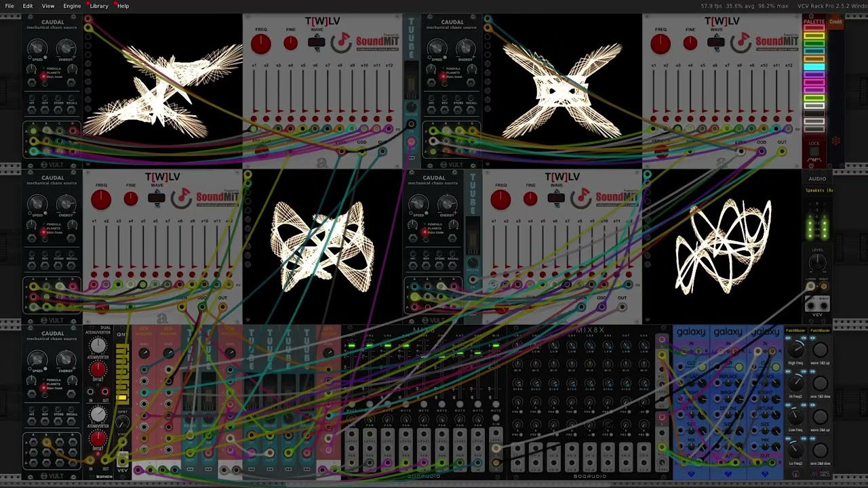The width and height of the screenshot is (868, 488).
Task: Click FINE knob on top-left T[W]LV module
Action: (290, 43)
